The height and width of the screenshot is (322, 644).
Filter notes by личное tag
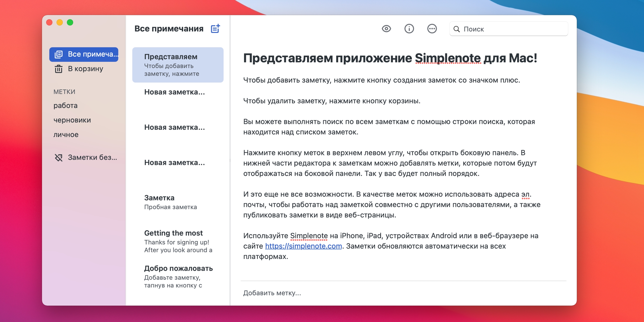pyautogui.click(x=66, y=134)
